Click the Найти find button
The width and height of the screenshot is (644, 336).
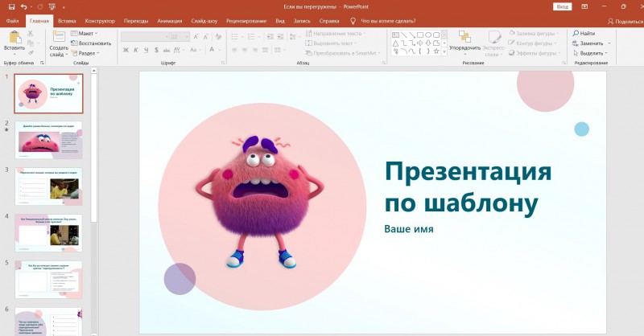click(x=584, y=33)
